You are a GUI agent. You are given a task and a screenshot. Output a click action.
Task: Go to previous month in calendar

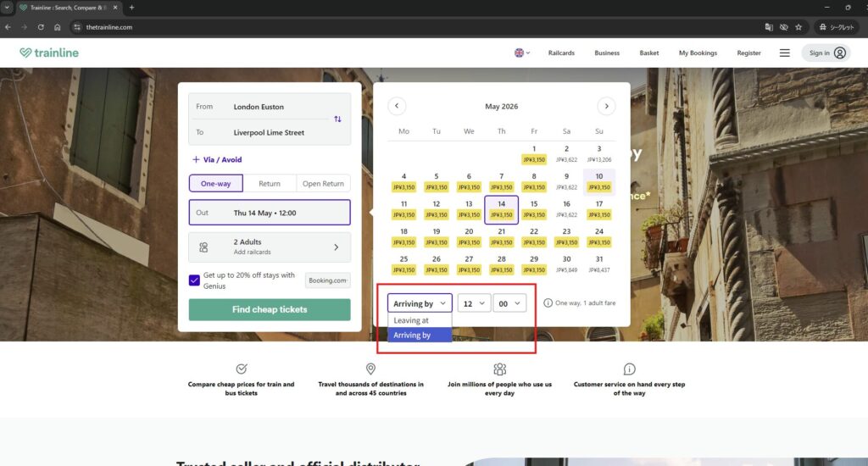tap(397, 106)
